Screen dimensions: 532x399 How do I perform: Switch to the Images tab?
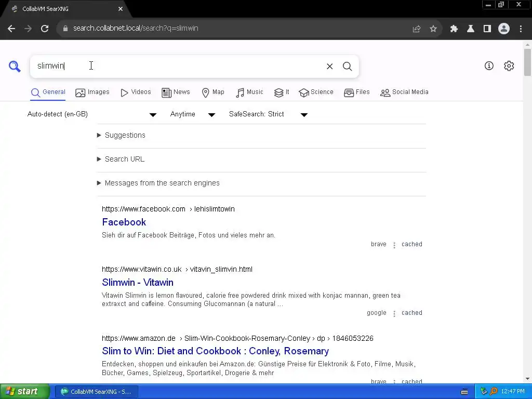[x=92, y=92]
